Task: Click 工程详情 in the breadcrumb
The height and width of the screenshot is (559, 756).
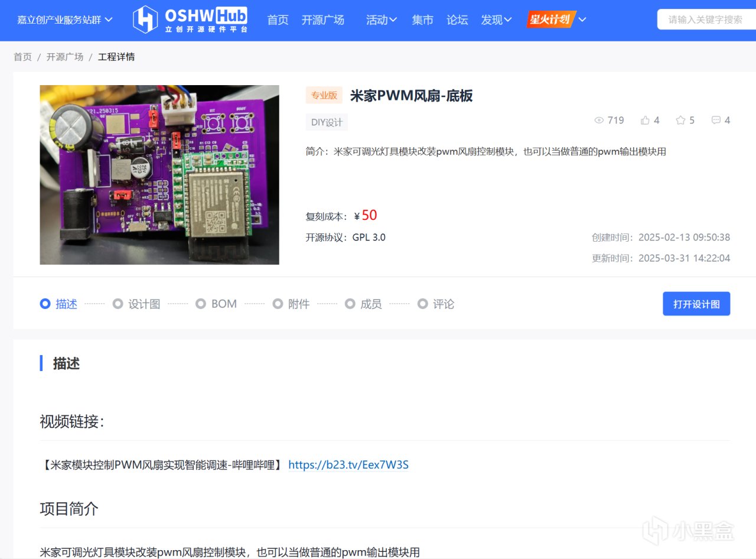Action: pos(116,57)
